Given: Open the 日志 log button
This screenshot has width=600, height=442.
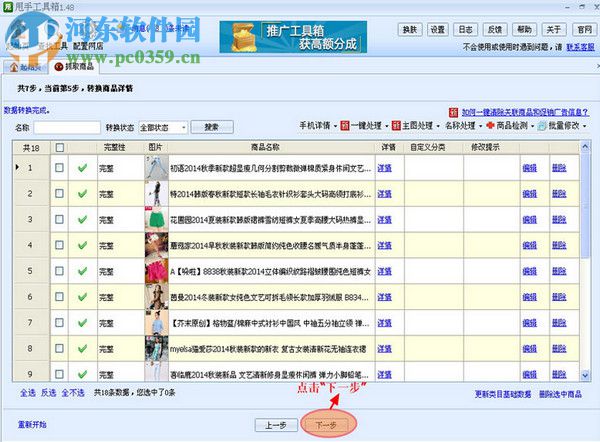Looking at the screenshot, I should [x=465, y=29].
